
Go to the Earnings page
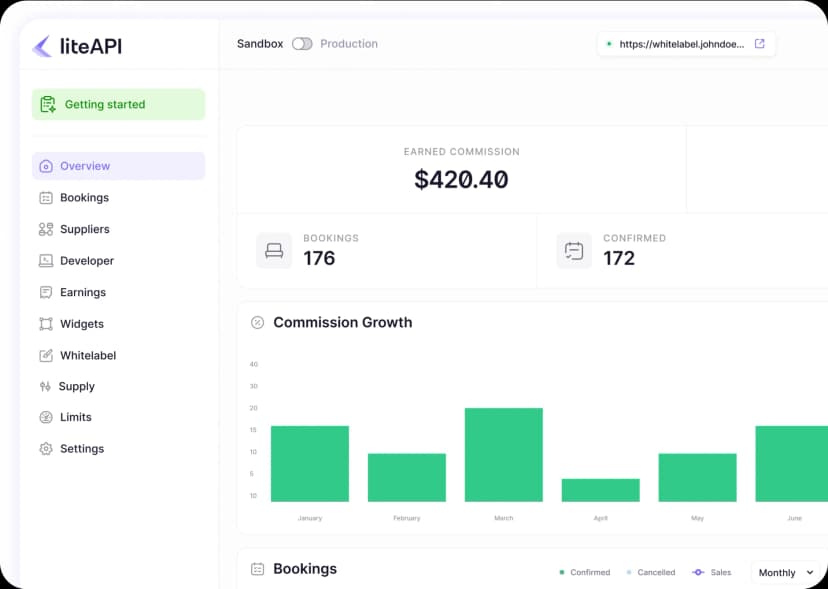click(82, 293)
